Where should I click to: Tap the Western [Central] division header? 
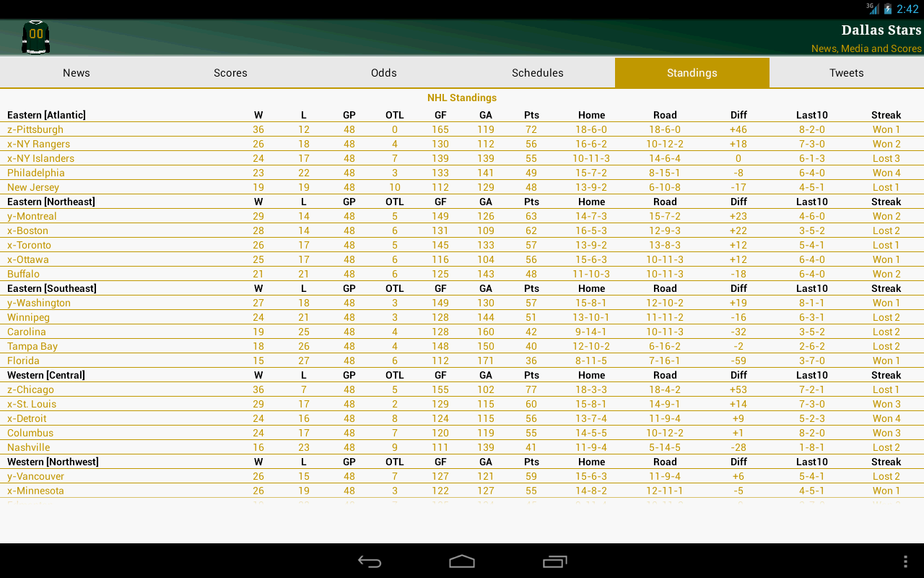[46, 375]
